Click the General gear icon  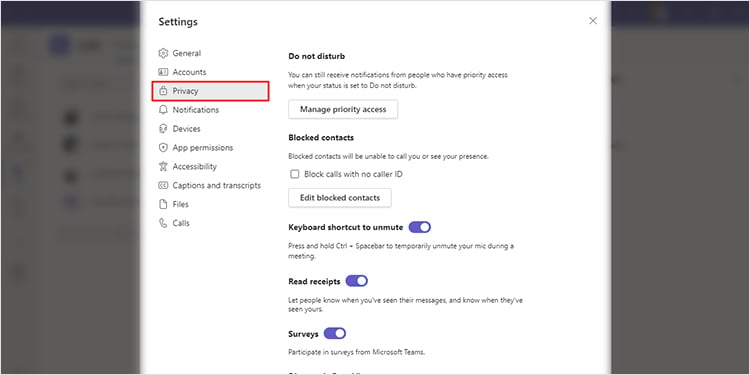coord(163,53)
